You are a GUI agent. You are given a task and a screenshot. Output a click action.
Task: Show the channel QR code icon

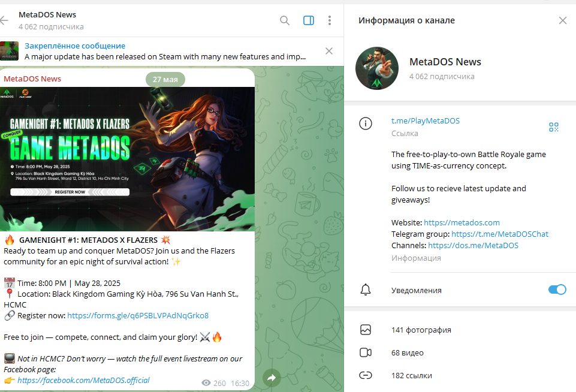(554, 127)
